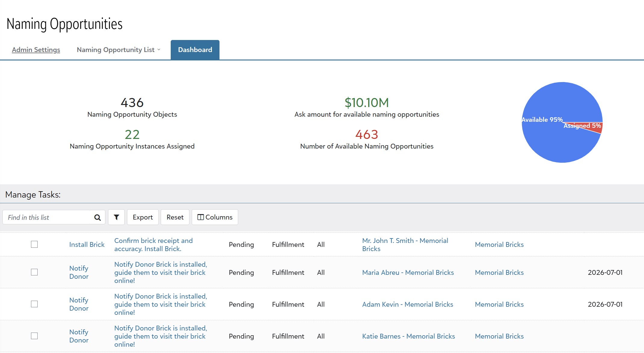Screen dimensions: 644x353
Task: Open Katie Barnes - Memorial Bricks link
Action: coord(409,336)
